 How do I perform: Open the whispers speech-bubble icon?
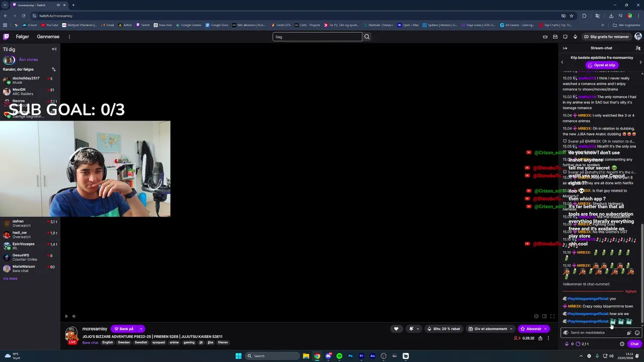(x=565, y=37)
